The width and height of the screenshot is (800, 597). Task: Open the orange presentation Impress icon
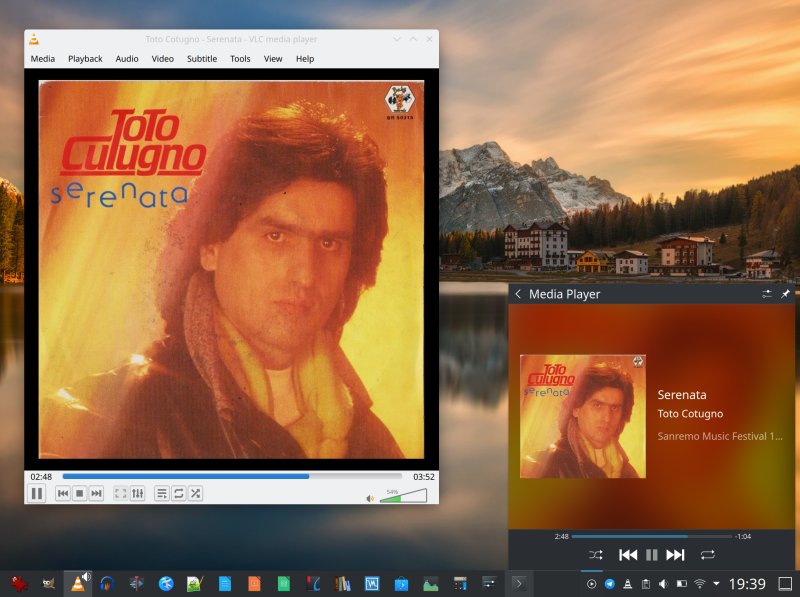pyautogui.click(x=254, y=583)
